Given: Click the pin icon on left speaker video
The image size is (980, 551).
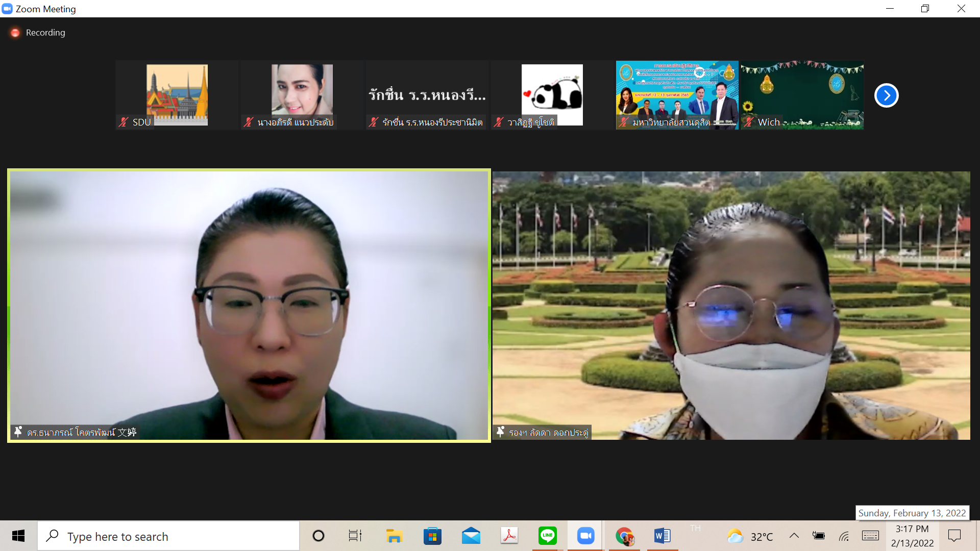Looking at the screenshot, I should click(x=18, y=432).
